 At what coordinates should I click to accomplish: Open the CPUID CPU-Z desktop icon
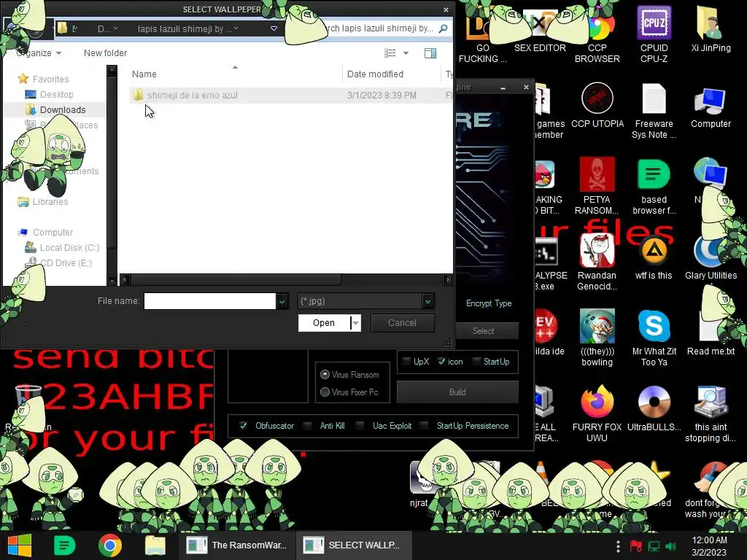click(x=654, y=34)
